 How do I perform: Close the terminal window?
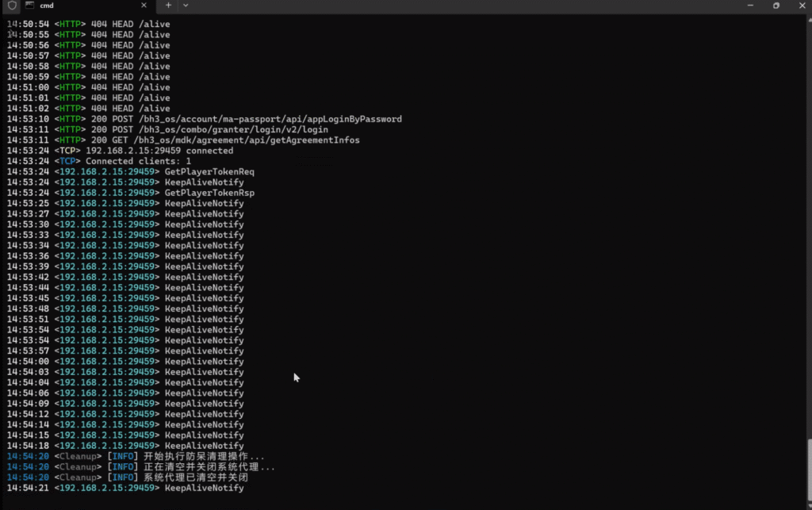(x=801, y=6)
